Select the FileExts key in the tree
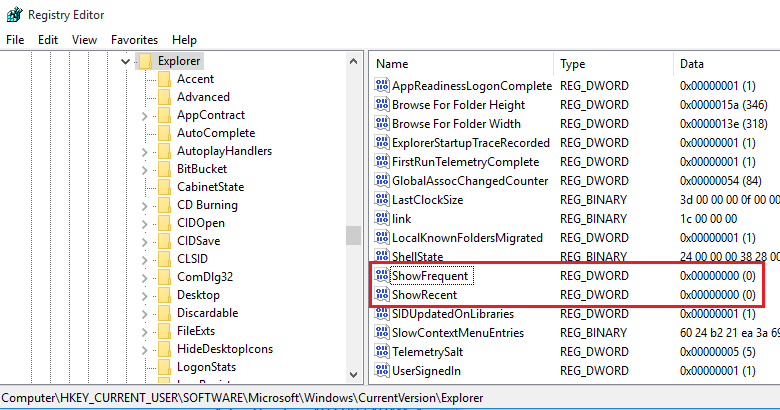The image size is (780, 410). coord(196,331)
